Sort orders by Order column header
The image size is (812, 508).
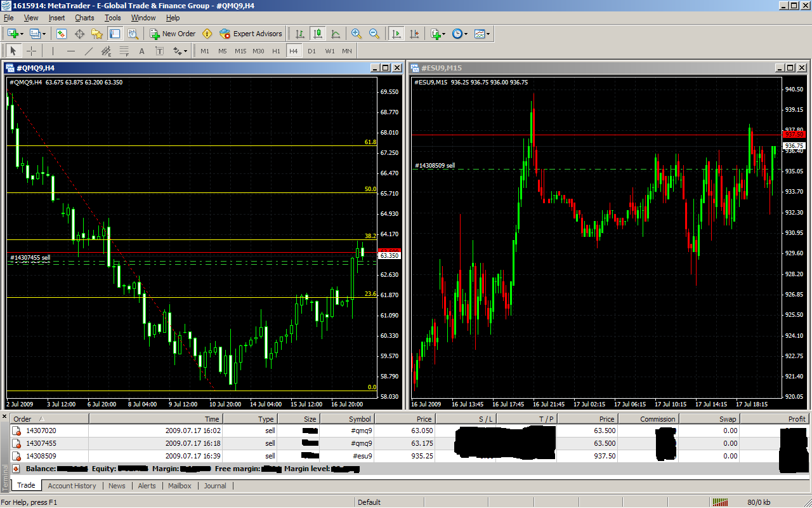pos(50,419)
